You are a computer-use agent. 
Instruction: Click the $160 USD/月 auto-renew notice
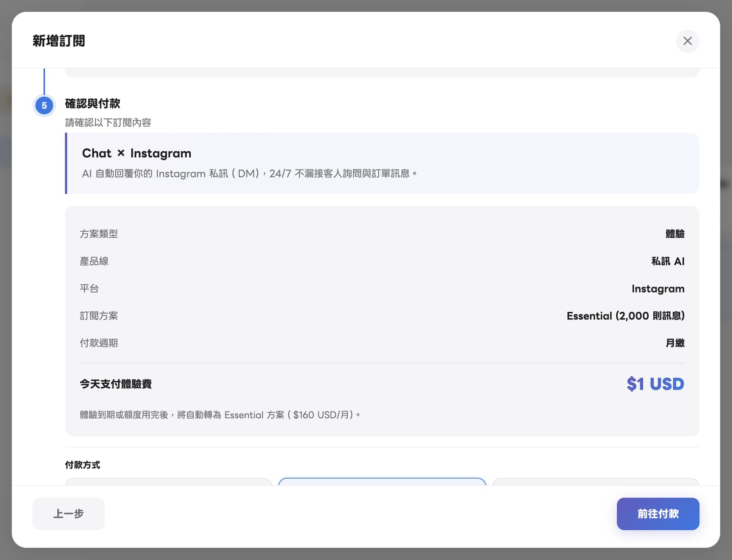click(x=220, y=415)
